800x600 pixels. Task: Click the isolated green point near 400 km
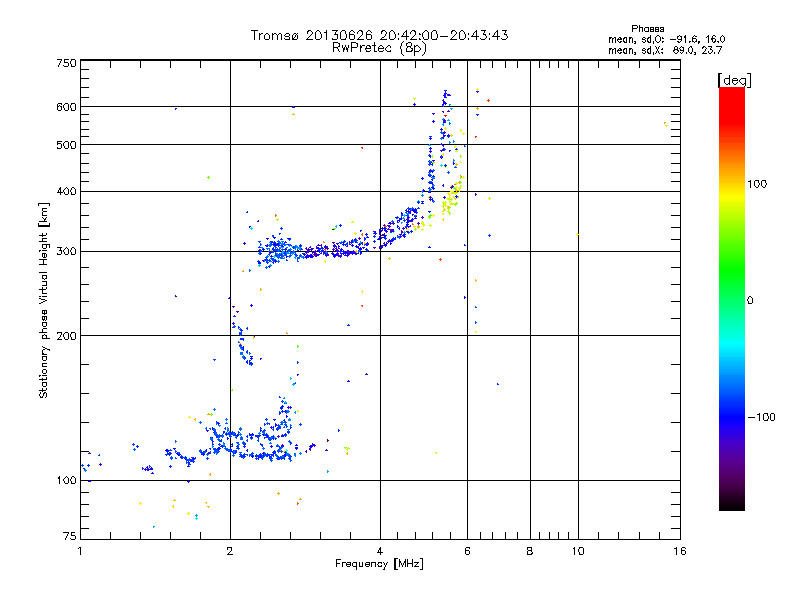208,178
